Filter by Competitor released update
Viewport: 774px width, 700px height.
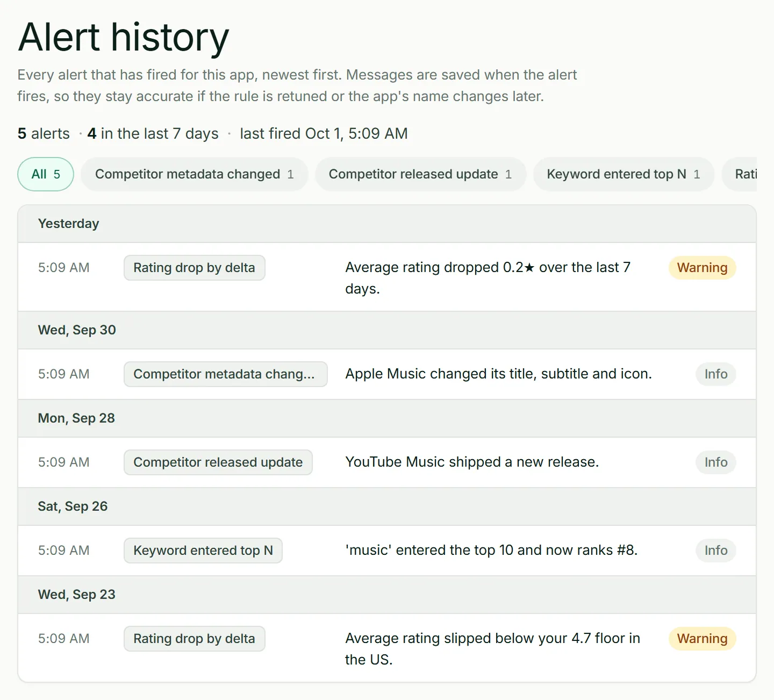(x=420, y=174)
